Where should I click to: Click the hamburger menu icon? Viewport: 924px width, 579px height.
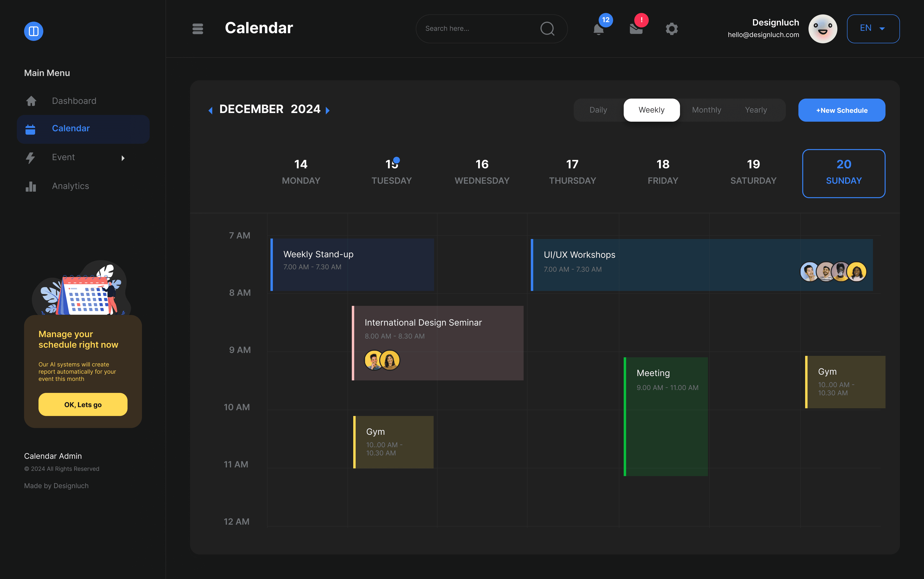click(198, 29)
